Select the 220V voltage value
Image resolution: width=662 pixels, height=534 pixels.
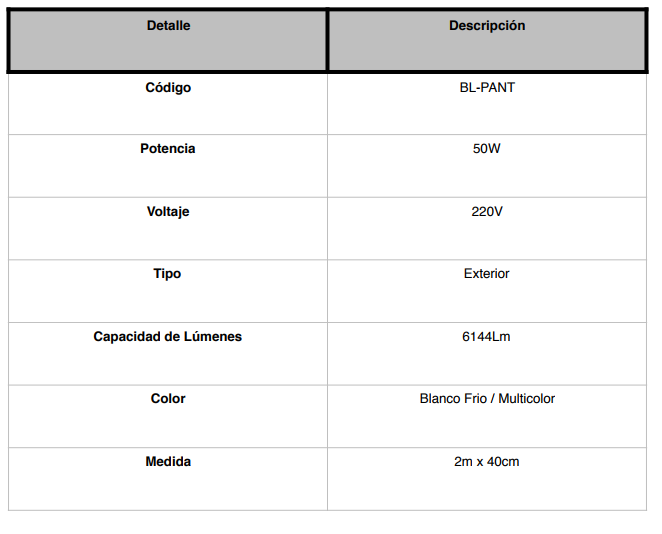(487, 211)
